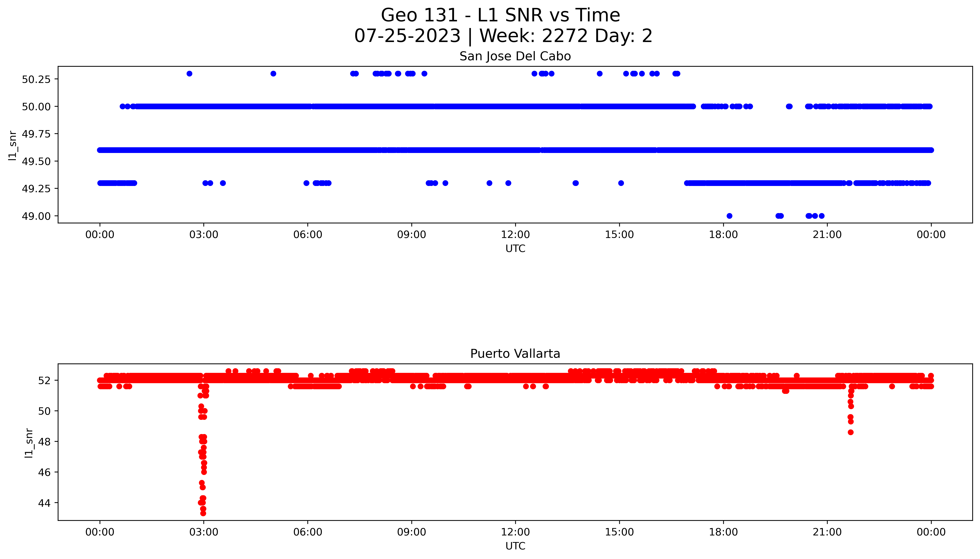Click the 21:00 tick label of San Jose Del Cabo plot
The width and height of the screenshot is (980, 559).
click(827, 235)
